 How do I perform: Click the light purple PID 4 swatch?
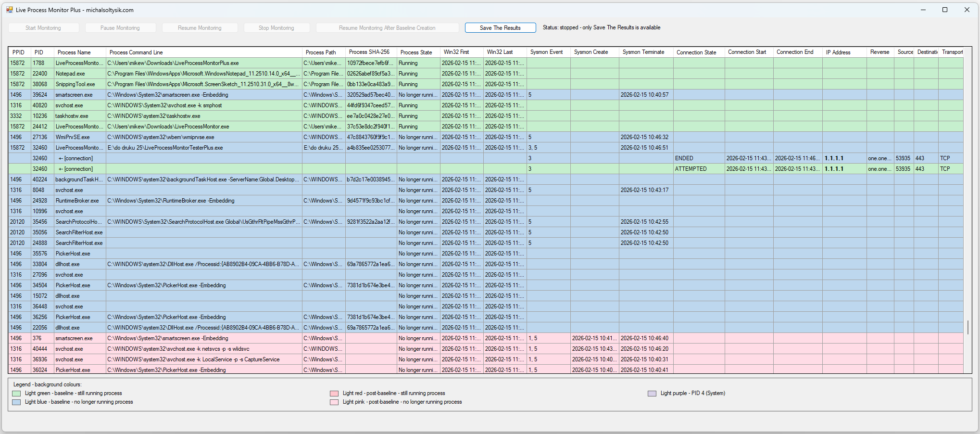pyautogui.click(x=652, y=394)
